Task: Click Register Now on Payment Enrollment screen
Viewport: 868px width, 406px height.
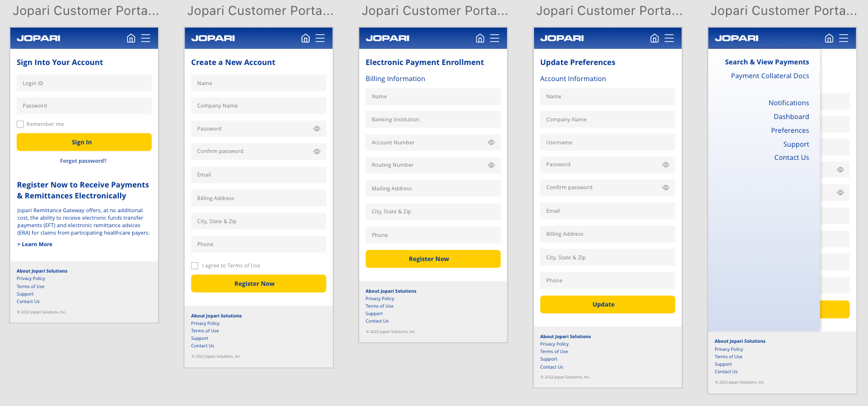Action: 433,259
